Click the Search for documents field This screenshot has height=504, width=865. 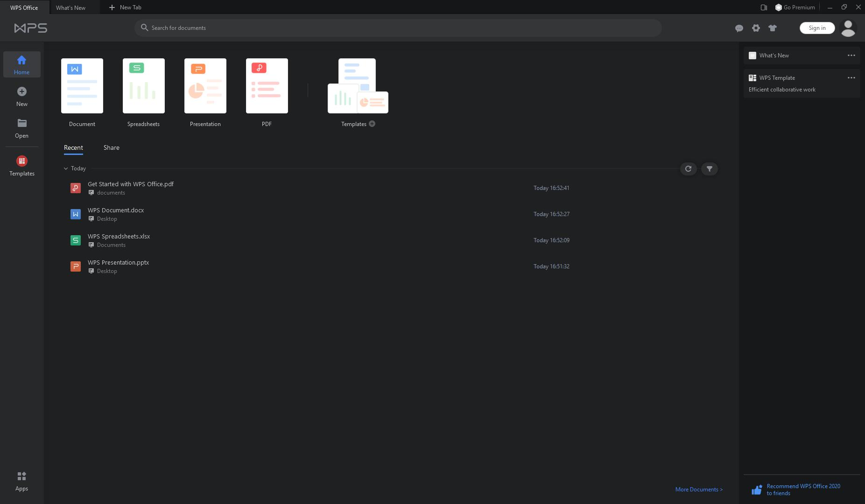tap(398, 28)
